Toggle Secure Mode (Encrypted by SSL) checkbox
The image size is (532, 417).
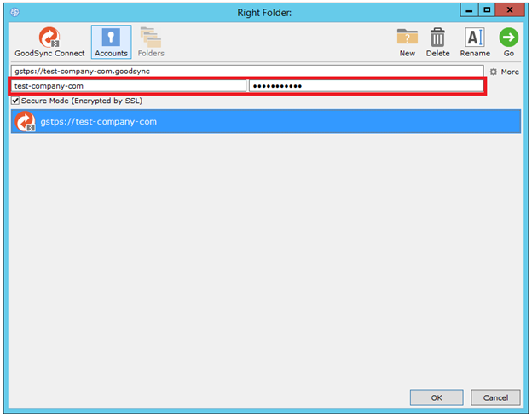15,101
